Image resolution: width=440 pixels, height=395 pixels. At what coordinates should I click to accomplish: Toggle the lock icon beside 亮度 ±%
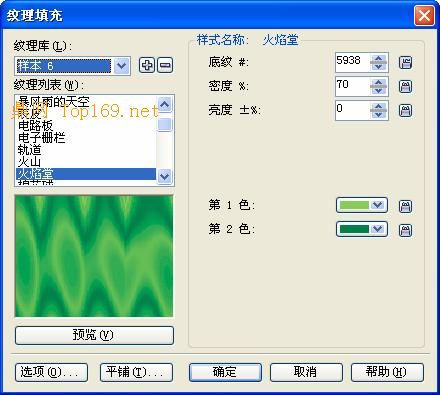pos(405,110)
